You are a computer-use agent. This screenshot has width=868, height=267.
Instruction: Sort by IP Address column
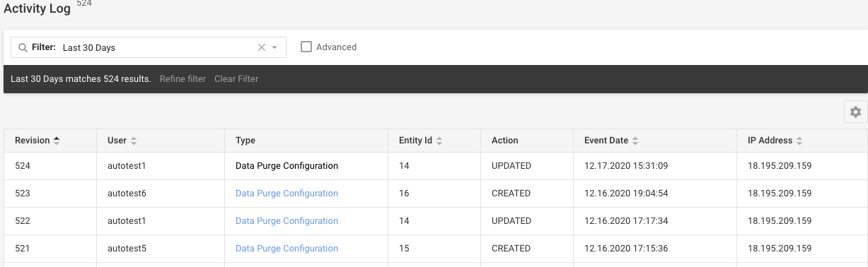[x=775, y=141]
